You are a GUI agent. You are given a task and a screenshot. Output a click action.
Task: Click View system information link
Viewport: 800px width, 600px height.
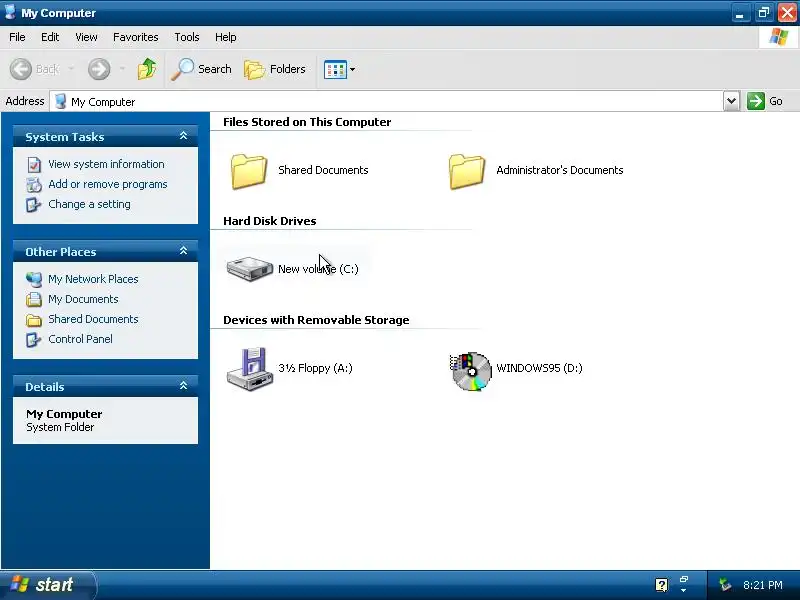(x=106, y=164)
